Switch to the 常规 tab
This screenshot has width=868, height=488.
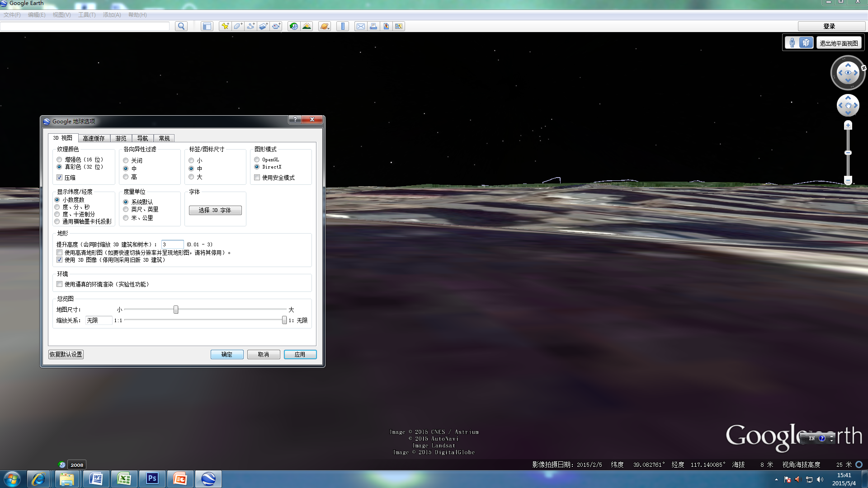coord(164,138)
